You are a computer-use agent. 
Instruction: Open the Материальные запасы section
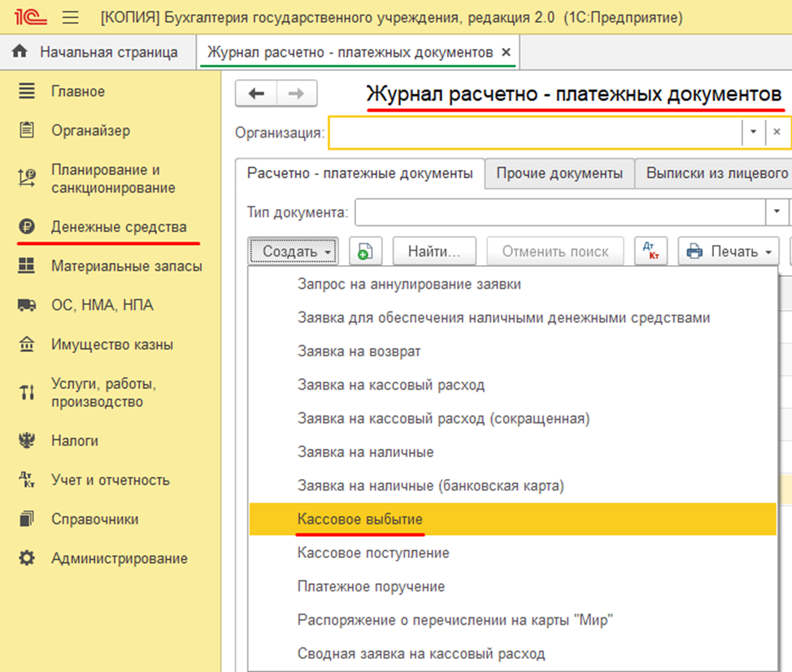[127, 266]
